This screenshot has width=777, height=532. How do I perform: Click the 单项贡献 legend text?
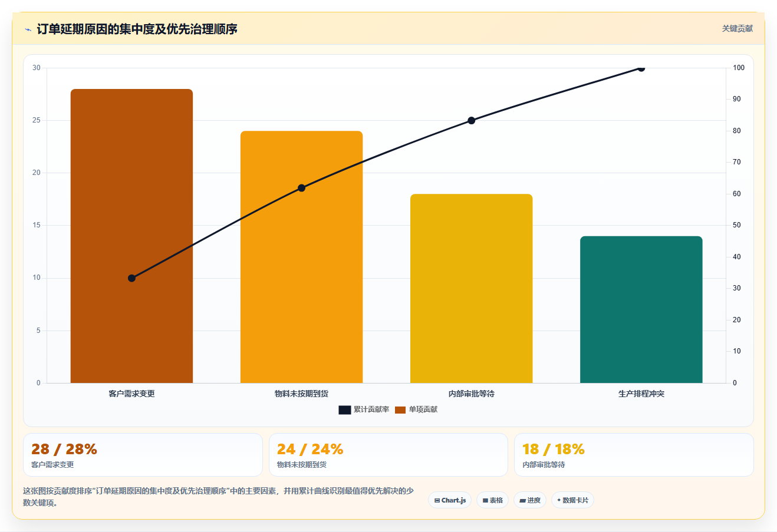pyautogui.click(x=423, y=409)
